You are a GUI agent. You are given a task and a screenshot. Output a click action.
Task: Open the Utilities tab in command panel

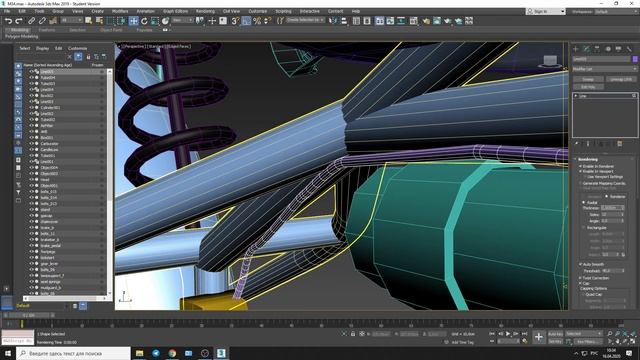629,49
